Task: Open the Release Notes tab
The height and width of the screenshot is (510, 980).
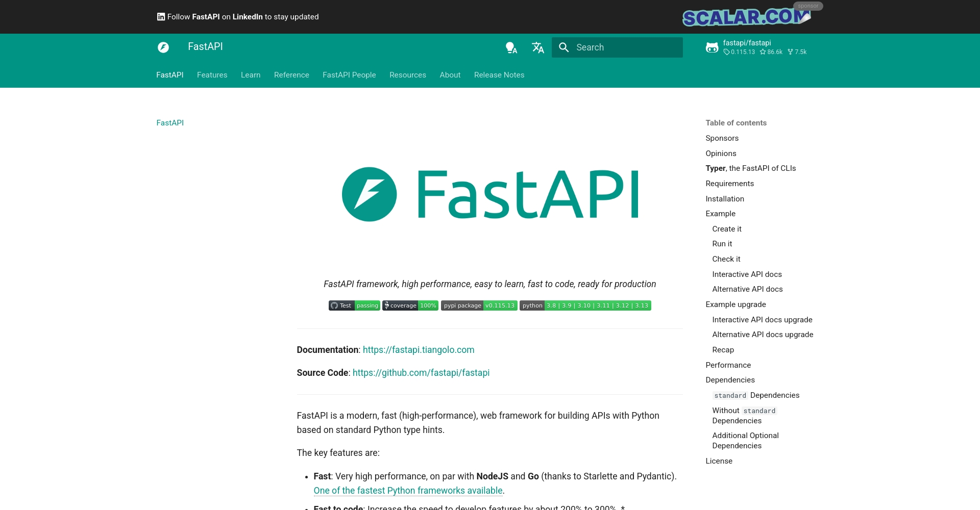Action: pyautogui.click(x=499, y=75)
